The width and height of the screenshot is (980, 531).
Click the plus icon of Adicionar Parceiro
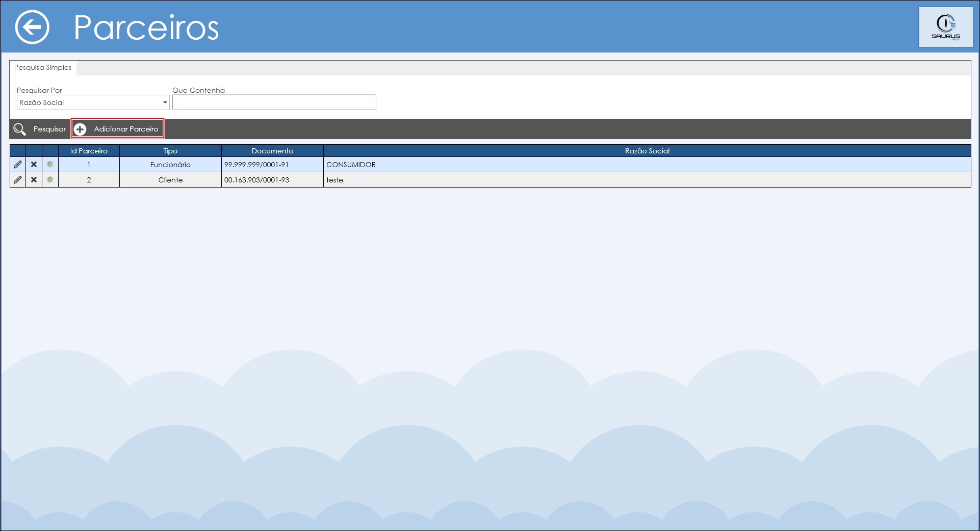pos(80,129)
